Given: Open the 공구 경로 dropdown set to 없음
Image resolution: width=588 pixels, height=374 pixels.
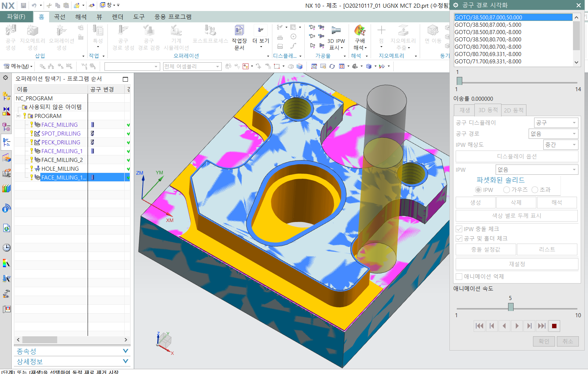Looking at the screenshot, I should point(554,134).
